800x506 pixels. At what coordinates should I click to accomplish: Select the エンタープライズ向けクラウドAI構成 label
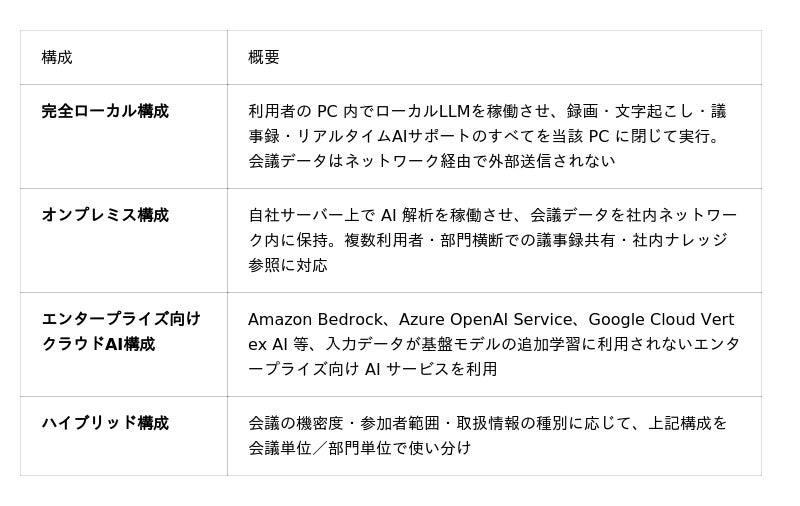point(121,332)
